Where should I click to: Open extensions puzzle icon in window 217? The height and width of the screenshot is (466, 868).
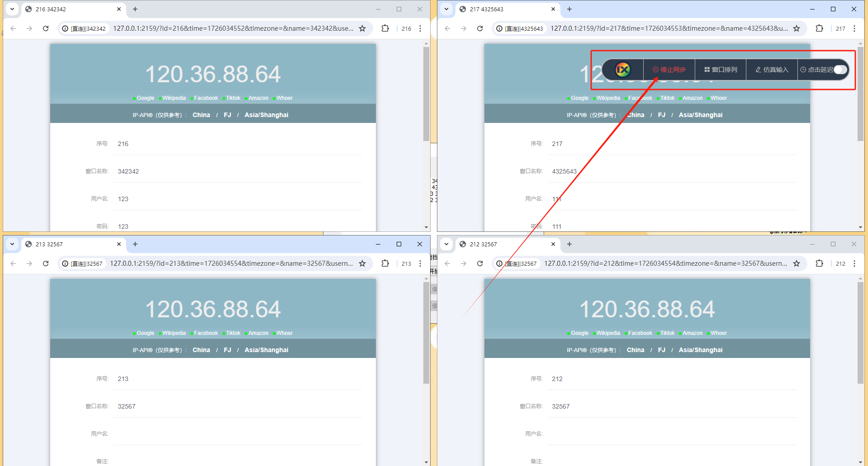[x=819, y=28]
